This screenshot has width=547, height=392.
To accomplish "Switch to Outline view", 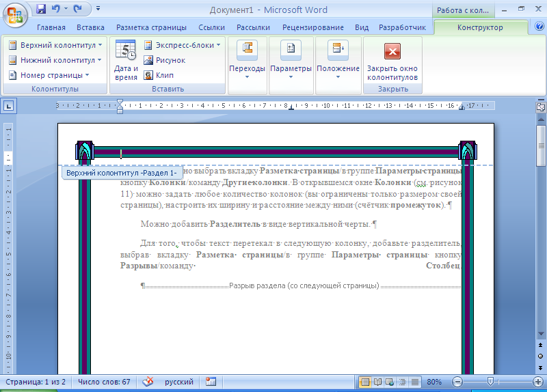I will click(x=402, y=382).
